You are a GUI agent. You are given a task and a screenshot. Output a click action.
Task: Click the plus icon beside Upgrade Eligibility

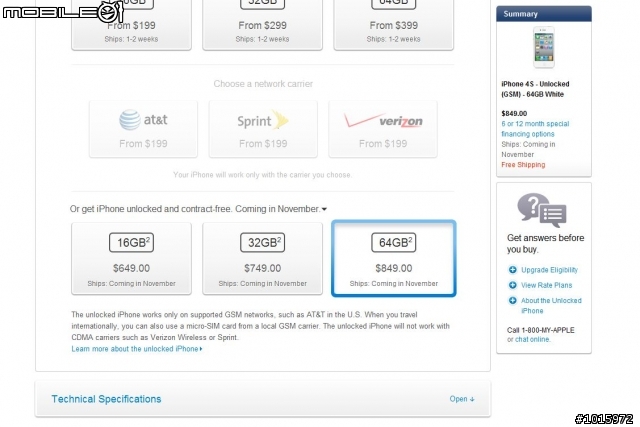(x=512, y=270)
